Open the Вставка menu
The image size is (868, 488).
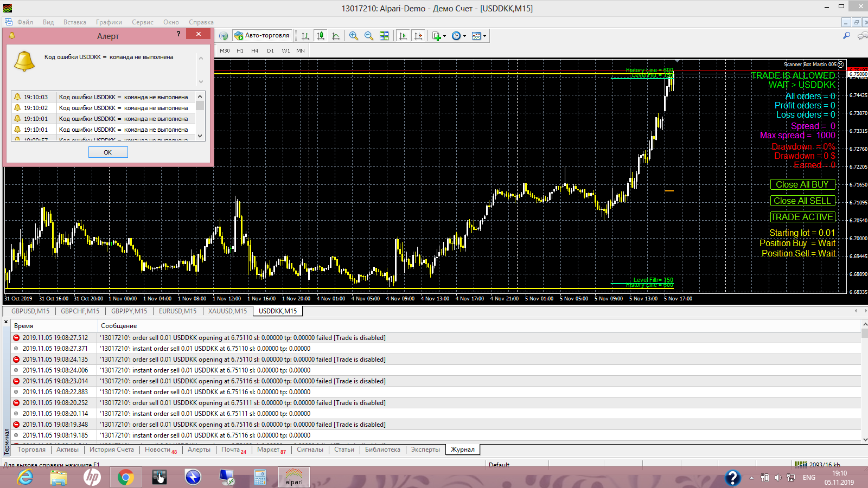point(75,22)
